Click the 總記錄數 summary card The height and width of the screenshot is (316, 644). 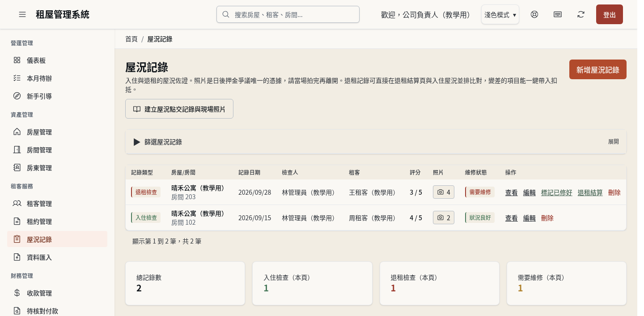coord(185,283)
